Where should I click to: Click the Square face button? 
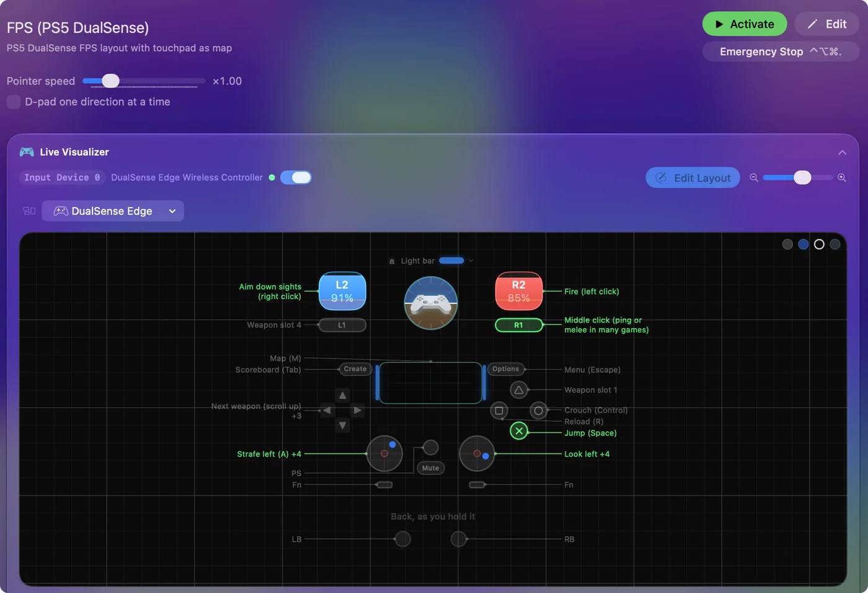pos(499,411)
